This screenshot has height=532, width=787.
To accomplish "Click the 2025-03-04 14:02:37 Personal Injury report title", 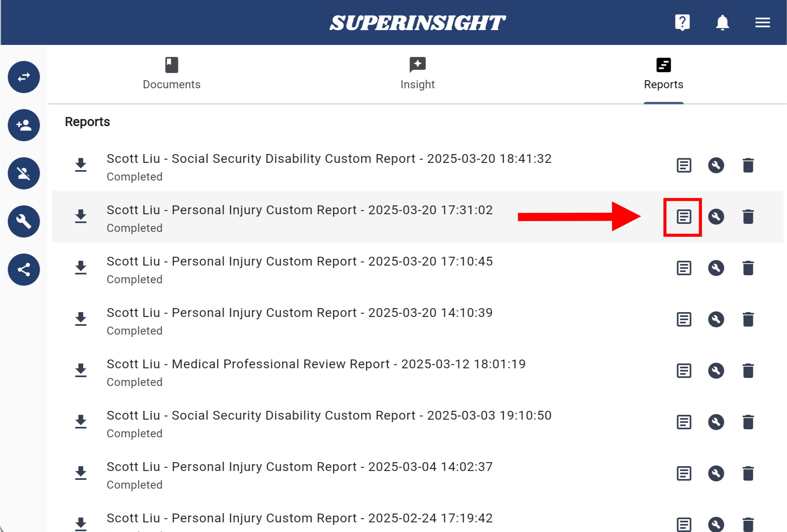I will (299, 467).
